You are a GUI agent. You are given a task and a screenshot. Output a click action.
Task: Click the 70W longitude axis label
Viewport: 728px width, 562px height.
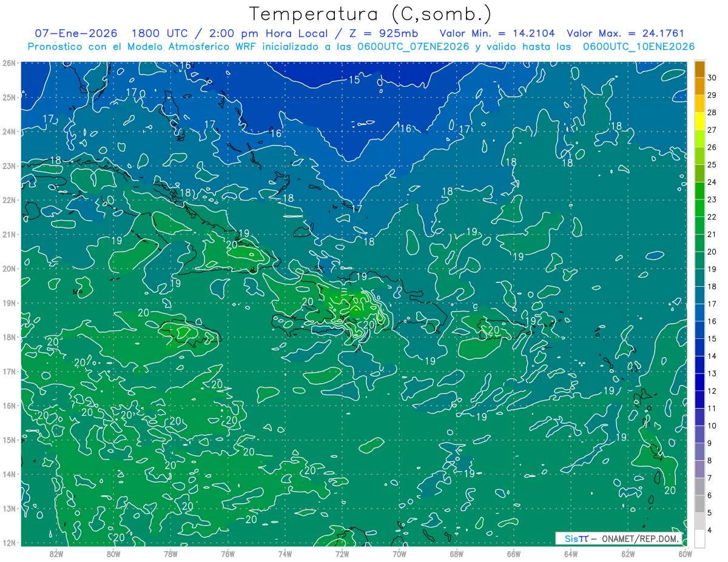pyautogui.click(x=399, y=554)
